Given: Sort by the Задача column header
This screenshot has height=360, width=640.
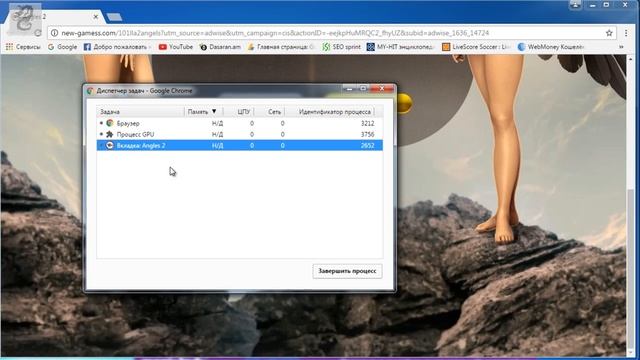Looking at the screenshot, I should (x=140, y=111).
